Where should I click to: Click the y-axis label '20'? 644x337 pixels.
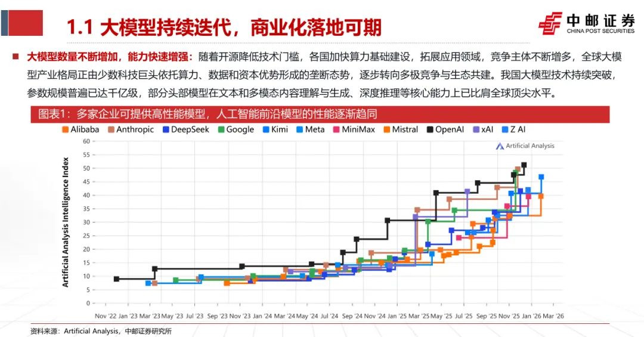tap(86, 249)
